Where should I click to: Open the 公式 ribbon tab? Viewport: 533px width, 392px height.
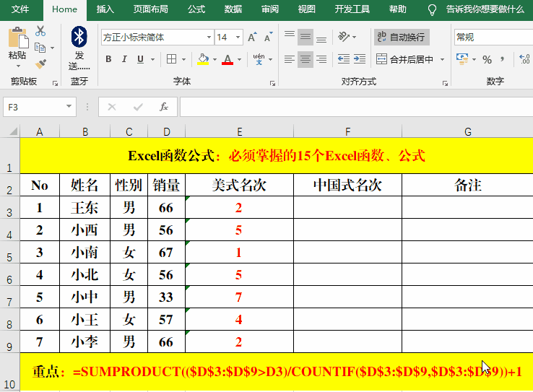tap(196, 9)
